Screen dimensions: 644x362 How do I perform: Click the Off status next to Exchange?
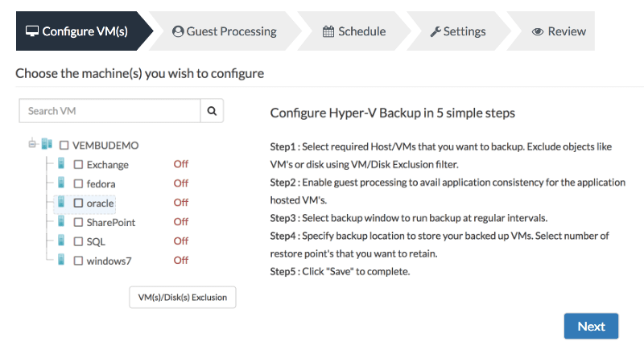tap(180, 164)
